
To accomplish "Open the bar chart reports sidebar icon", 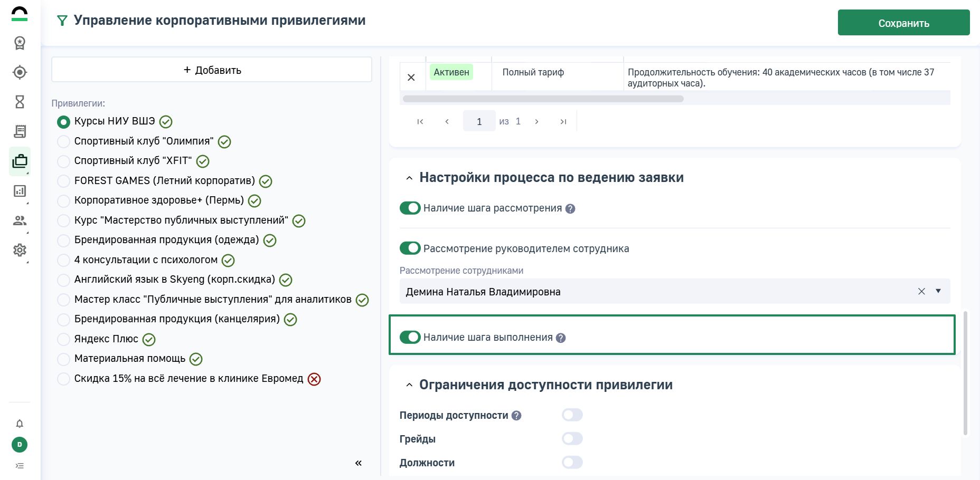I will coord(20,191).
